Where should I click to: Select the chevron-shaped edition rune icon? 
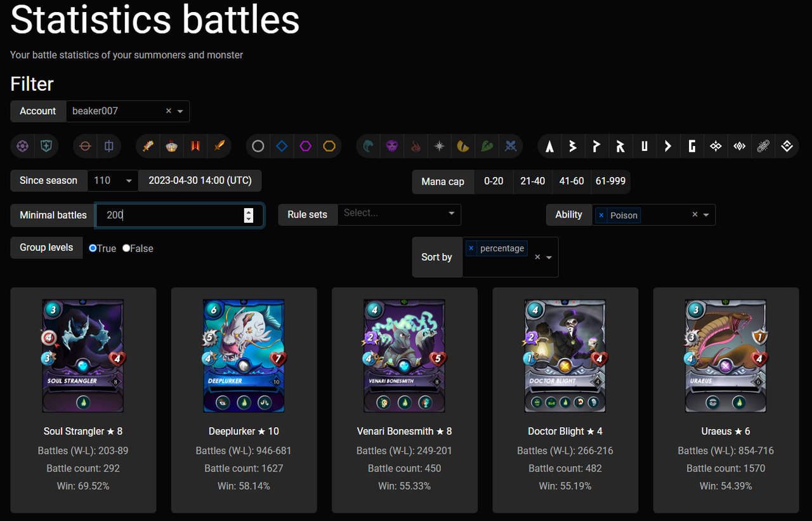click(x=668, y=147)
